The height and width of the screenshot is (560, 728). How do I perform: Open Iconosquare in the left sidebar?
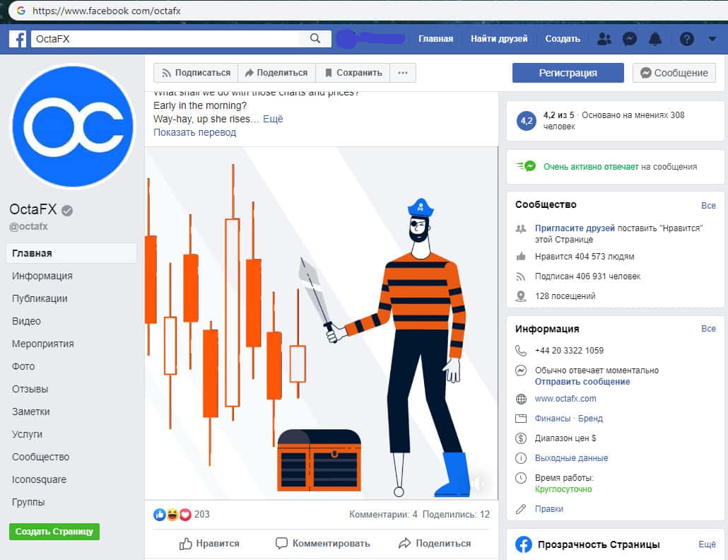pos(39,479)
